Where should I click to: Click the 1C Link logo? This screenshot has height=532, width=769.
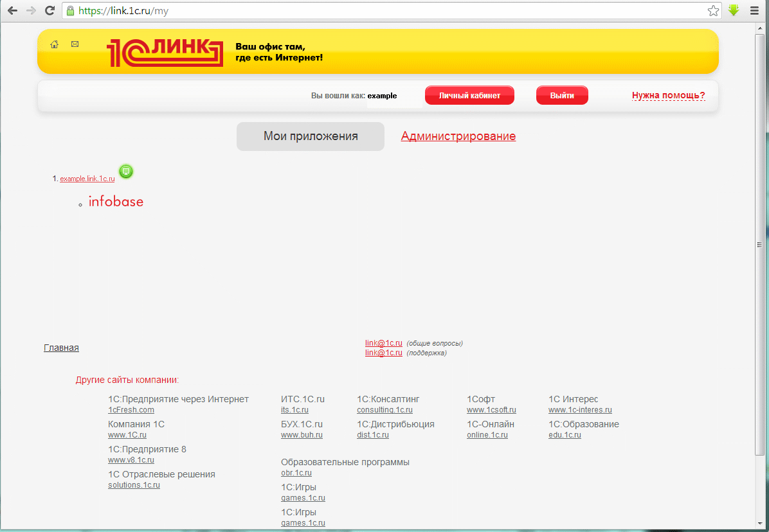tap(165, 53)
